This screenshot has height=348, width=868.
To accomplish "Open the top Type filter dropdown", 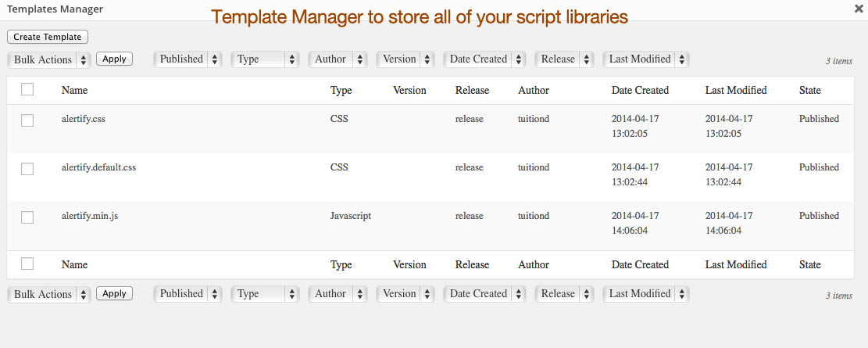I will click(266, 59).
